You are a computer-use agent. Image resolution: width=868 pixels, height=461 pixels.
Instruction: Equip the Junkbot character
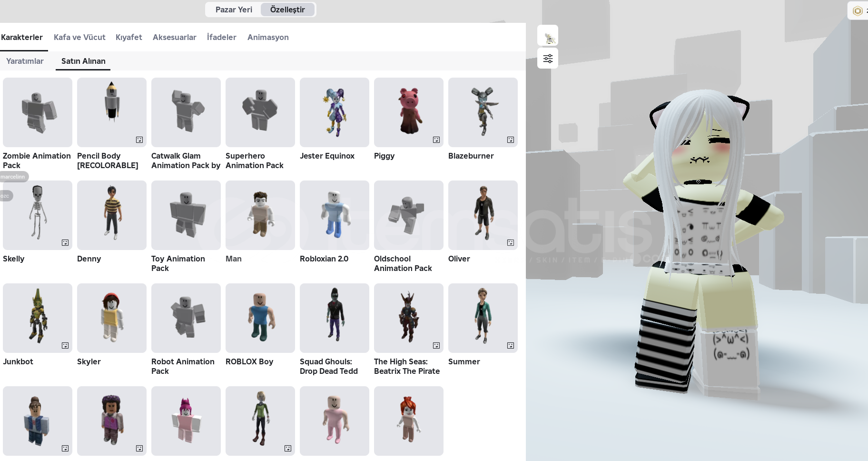(x=38, y=318)
